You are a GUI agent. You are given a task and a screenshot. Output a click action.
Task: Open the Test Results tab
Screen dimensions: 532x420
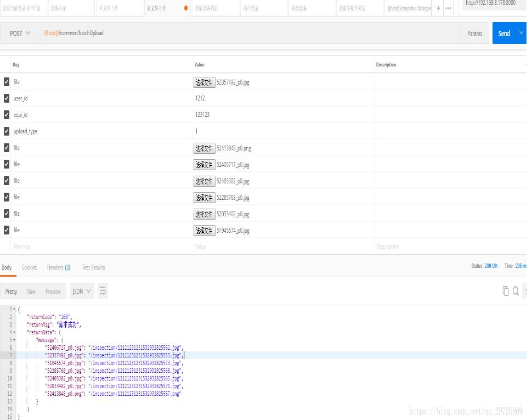pyautogui.click(x=93, y=267)
